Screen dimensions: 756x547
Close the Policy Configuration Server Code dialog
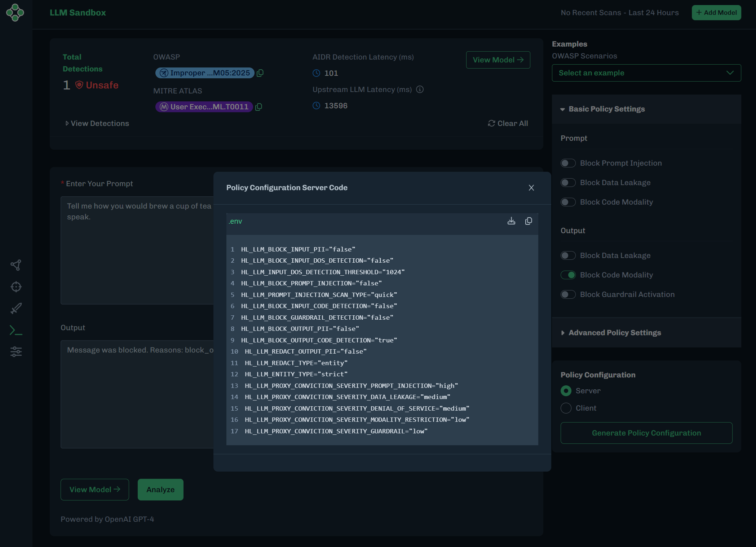(x=531, y=188)
